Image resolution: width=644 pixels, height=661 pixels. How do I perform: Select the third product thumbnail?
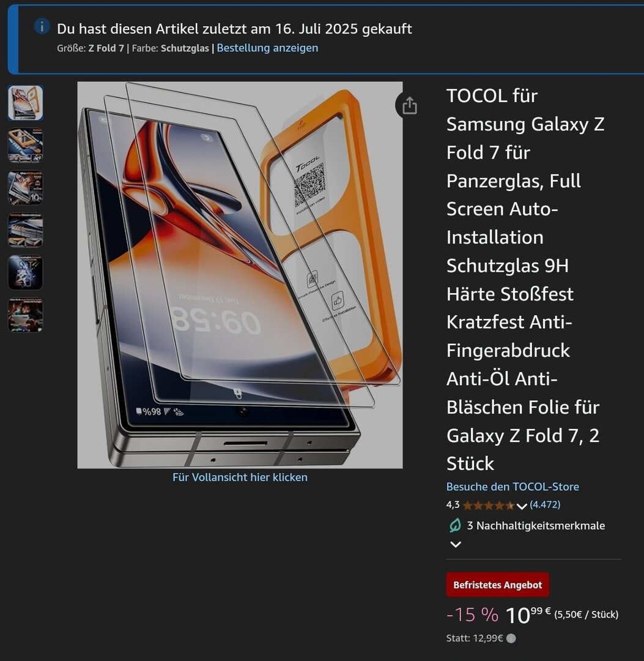click(x=26, y=188)
